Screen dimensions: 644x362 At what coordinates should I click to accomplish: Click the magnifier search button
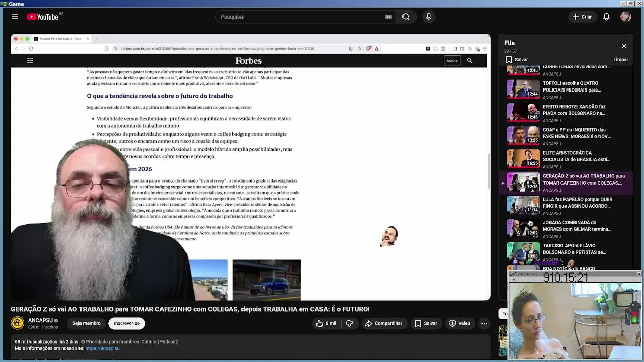click(406, 17)
